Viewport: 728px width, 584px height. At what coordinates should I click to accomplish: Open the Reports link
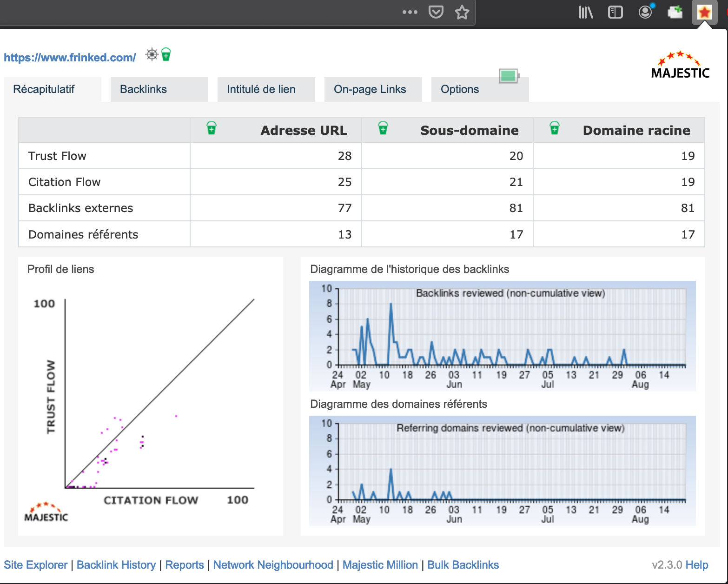tap(185, 565)
